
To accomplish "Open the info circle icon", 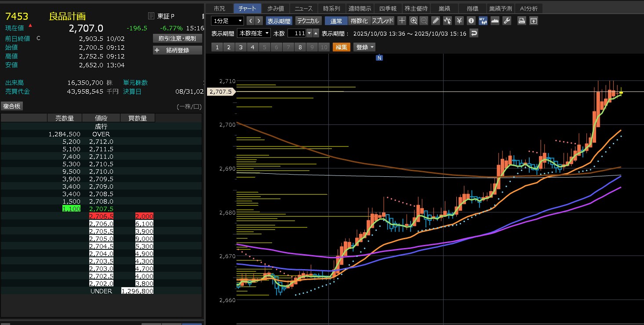I will tap(471, 21).
